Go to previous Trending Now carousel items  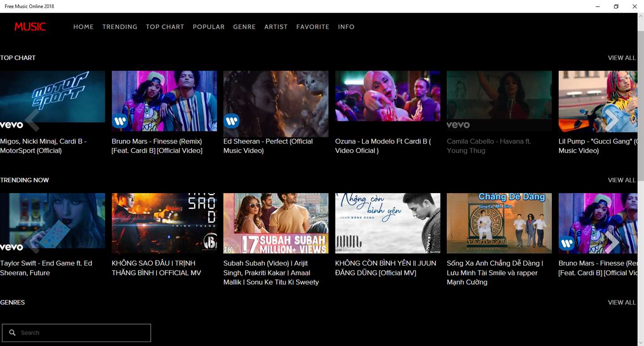point(32,242)
